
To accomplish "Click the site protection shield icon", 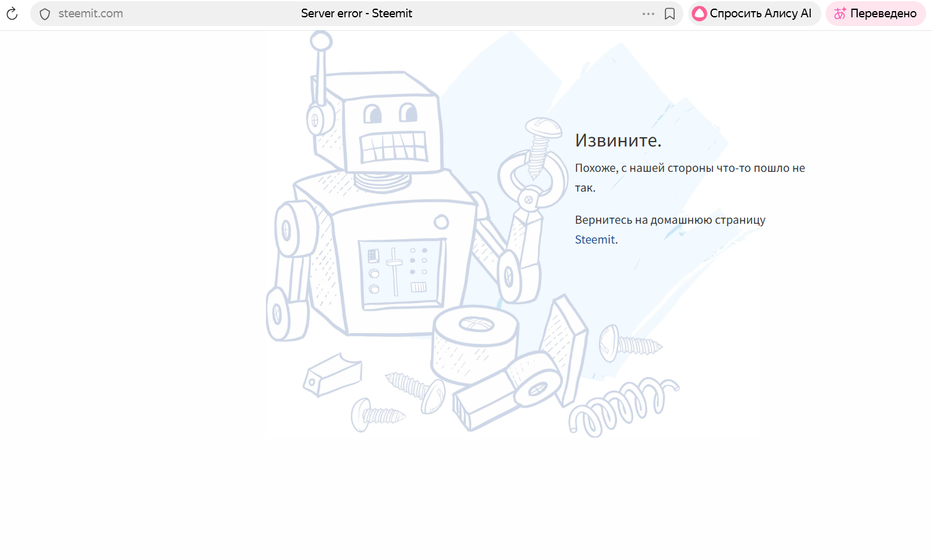I will point(45,14).
